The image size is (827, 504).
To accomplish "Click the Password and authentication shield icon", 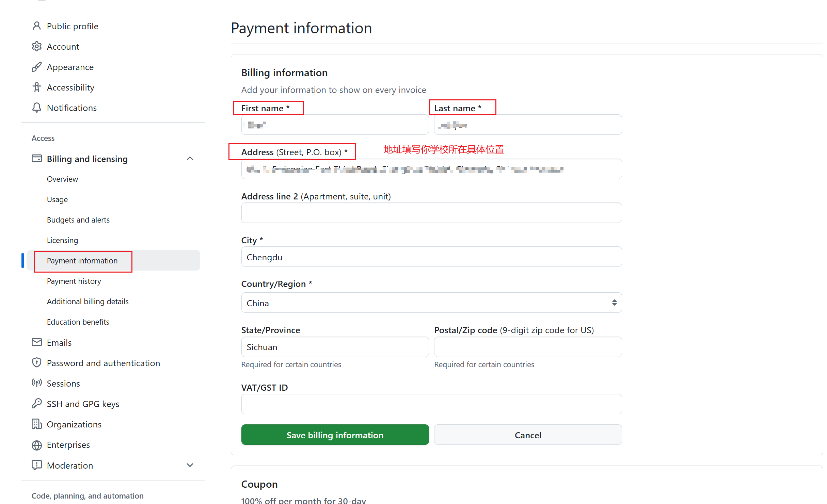I will pyautogui.click(x=36, y=363).
